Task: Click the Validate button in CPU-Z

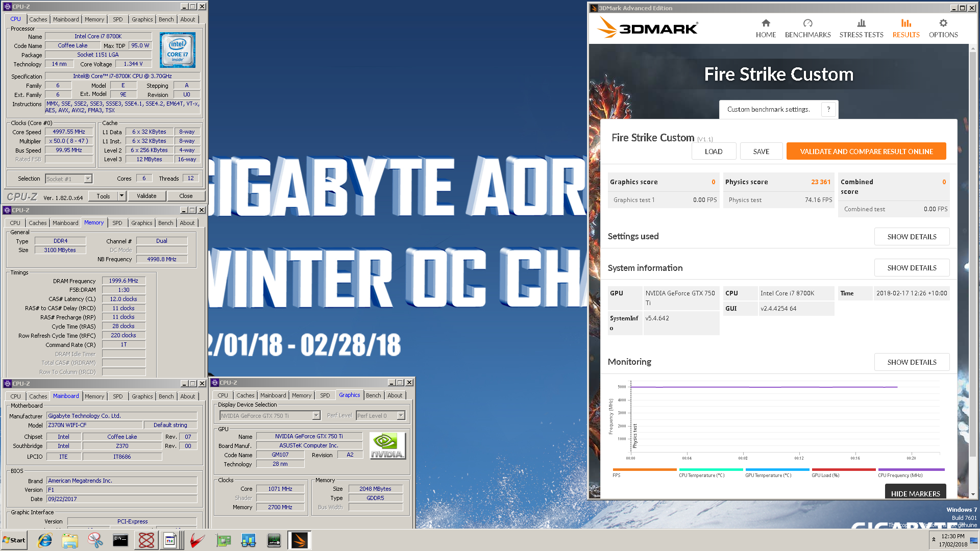Action: 146,196
